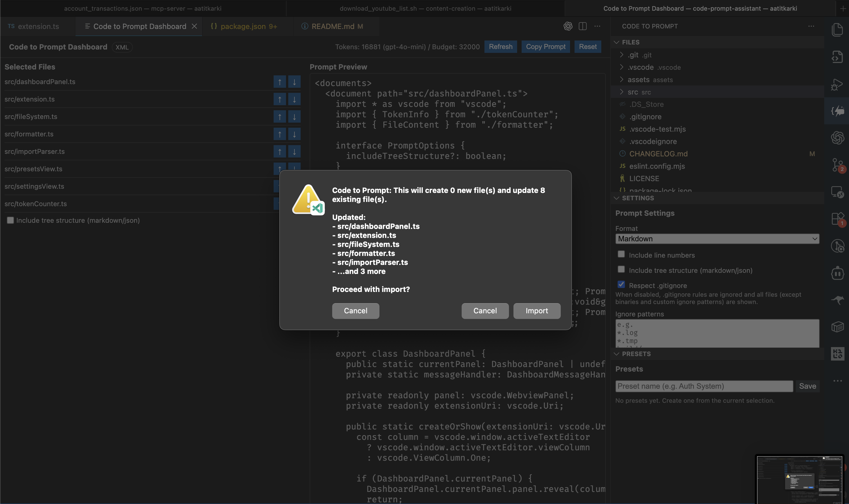Switch to the package.json editor tab
Viewport: 849px width, 504px height.
243,26
